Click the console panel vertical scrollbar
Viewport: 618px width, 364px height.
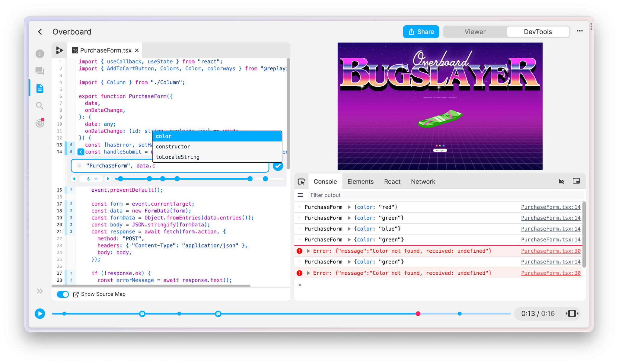(x=584, y=235)
